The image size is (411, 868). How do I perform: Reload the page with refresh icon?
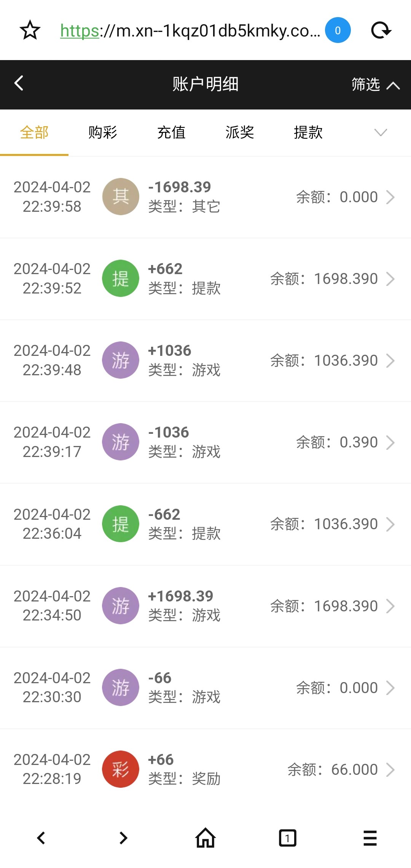click(381, 30)
